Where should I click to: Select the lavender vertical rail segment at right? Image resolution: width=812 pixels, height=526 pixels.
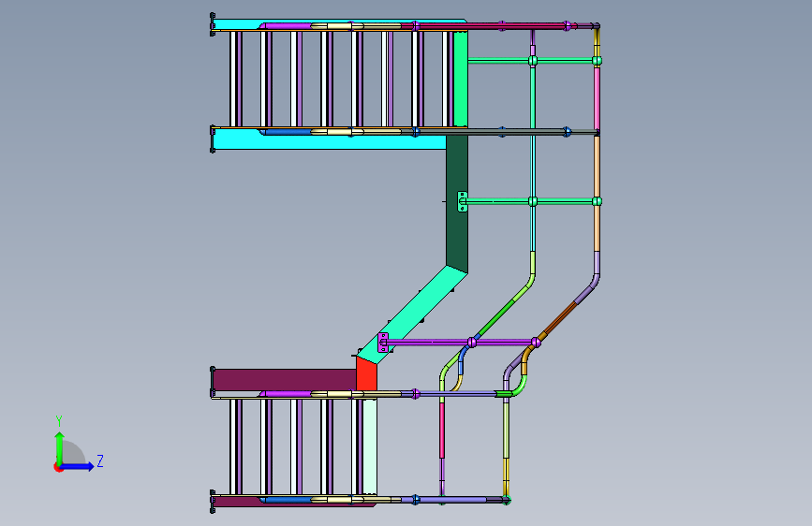point(597,264)
